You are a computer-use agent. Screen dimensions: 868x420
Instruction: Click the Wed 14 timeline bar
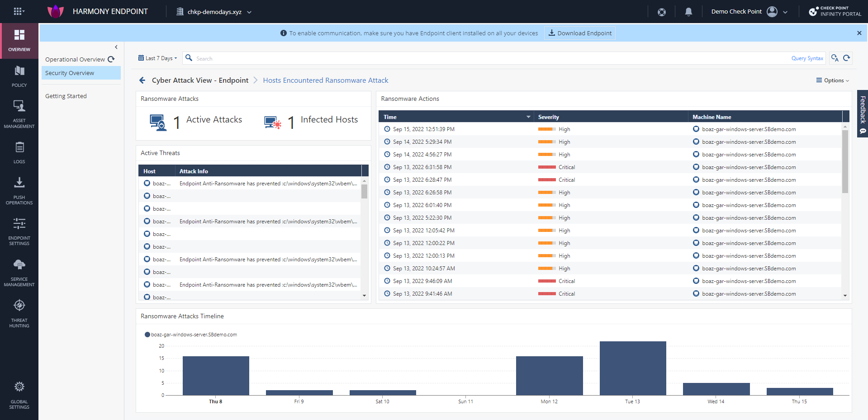(716, 389)
